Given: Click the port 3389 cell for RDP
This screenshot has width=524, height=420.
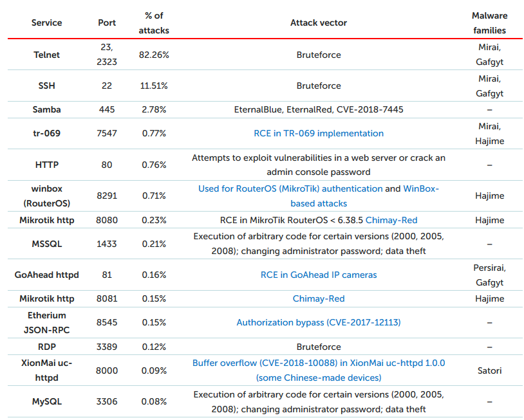Looking at the screenshot, I should pos(107,346).
